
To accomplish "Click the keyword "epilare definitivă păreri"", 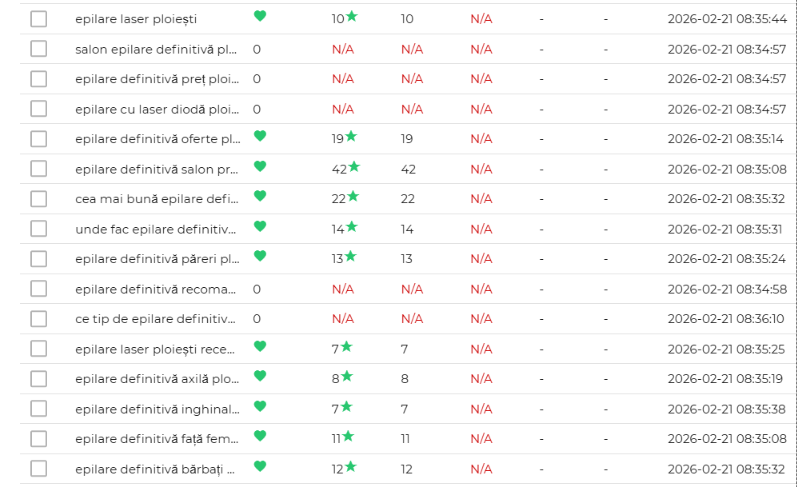I will click(157, 259).
